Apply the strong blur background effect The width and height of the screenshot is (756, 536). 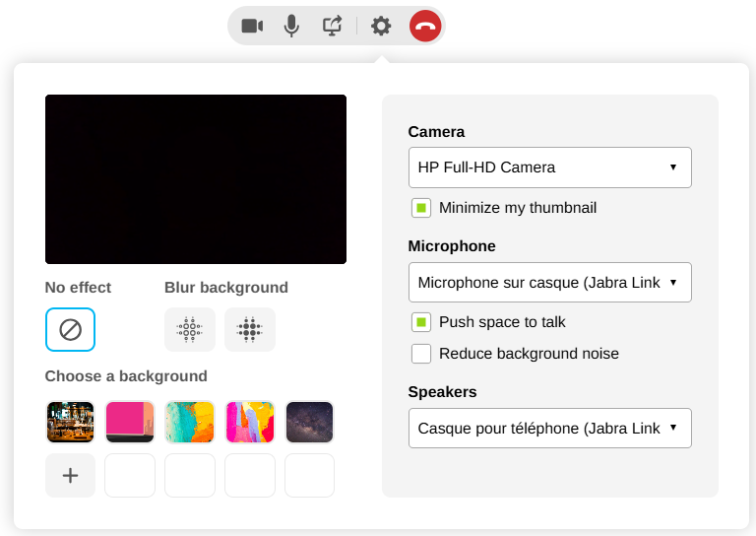(x=250, y=329)
